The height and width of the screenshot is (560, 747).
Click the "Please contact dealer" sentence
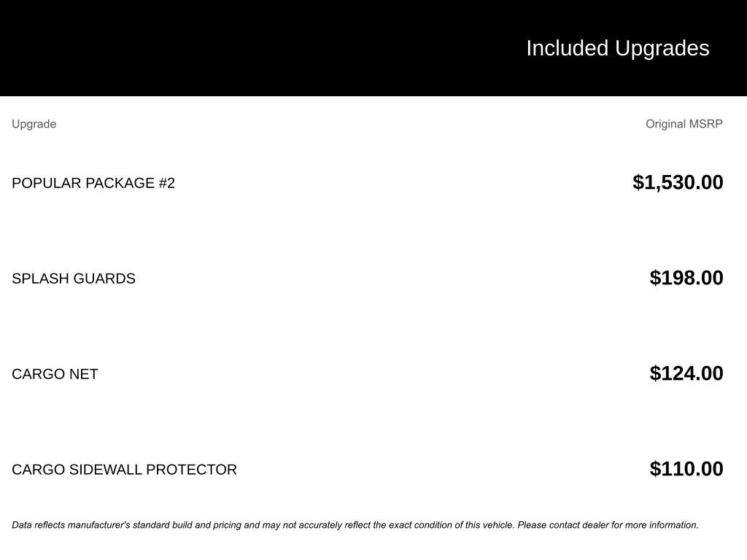pyautogui.click(x=608, y=525)
